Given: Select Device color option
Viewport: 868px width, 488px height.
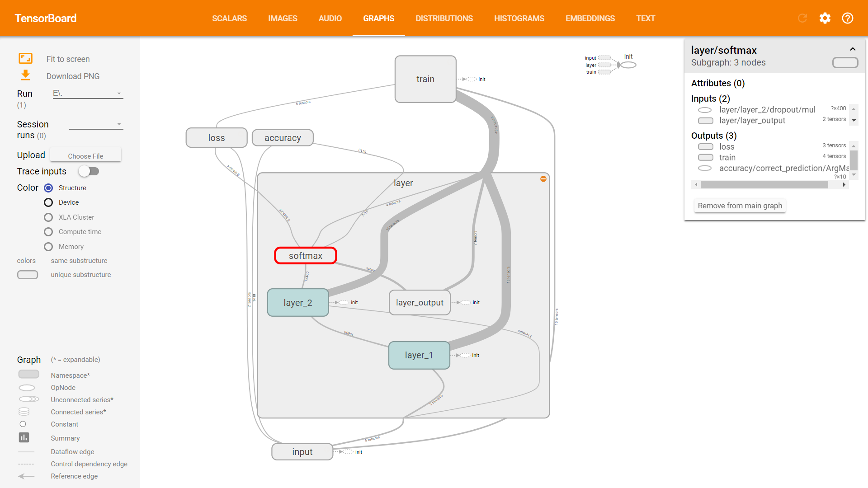Looking at the screenshot, I should [48, 202].
